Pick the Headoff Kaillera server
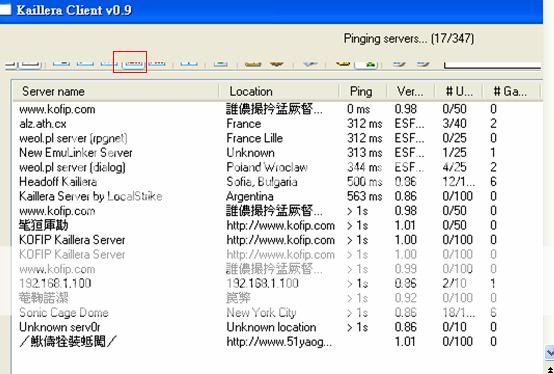554x374 pixels. pos(58,182)
